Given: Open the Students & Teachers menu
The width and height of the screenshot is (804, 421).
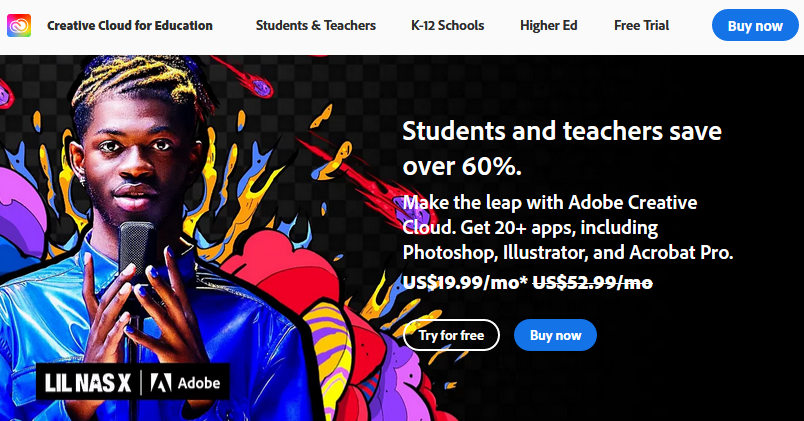Looking at the screenshot, I should [316, 26].
